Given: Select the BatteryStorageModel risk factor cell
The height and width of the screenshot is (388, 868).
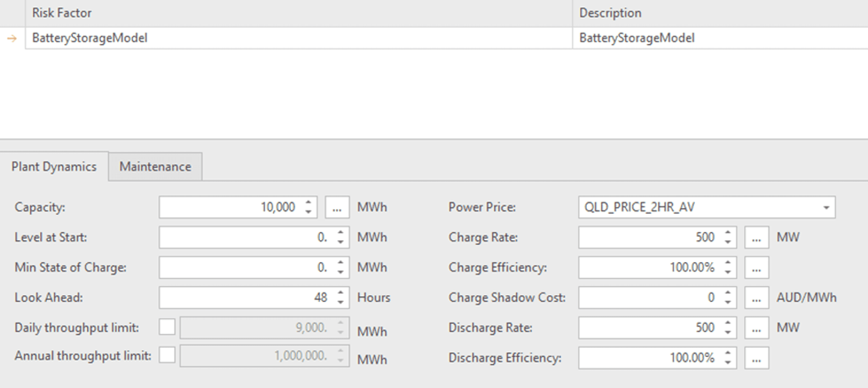Looking at the screenshot, I should pyautogui.click(x=299, y=38).
